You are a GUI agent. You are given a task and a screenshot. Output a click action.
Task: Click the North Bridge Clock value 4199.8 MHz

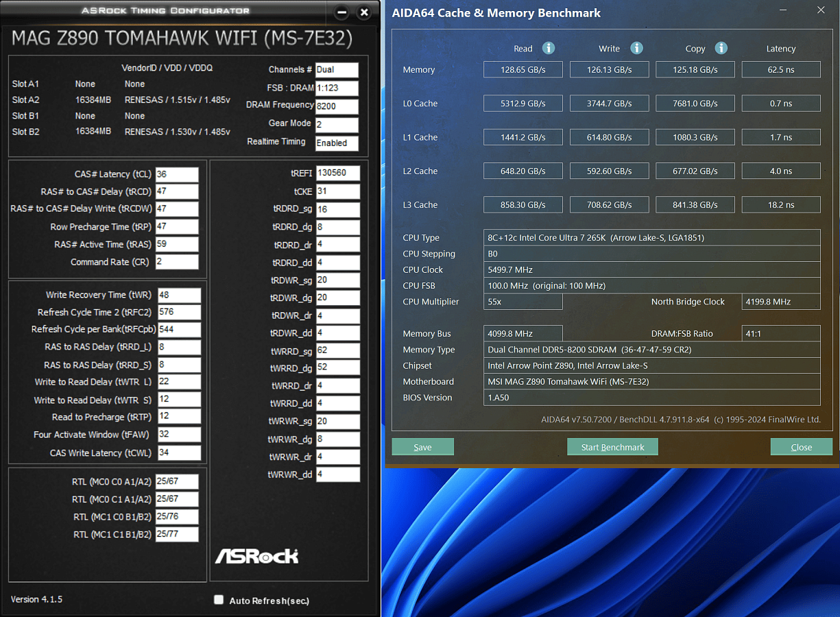coord(781,302)
